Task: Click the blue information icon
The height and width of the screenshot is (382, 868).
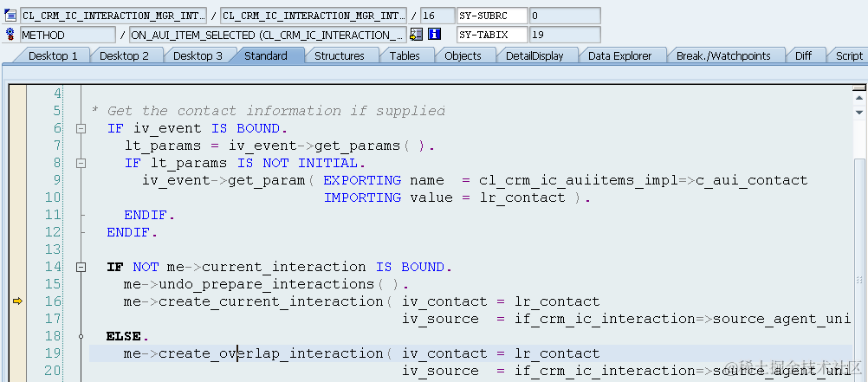Action: click(x=435, y=35)
